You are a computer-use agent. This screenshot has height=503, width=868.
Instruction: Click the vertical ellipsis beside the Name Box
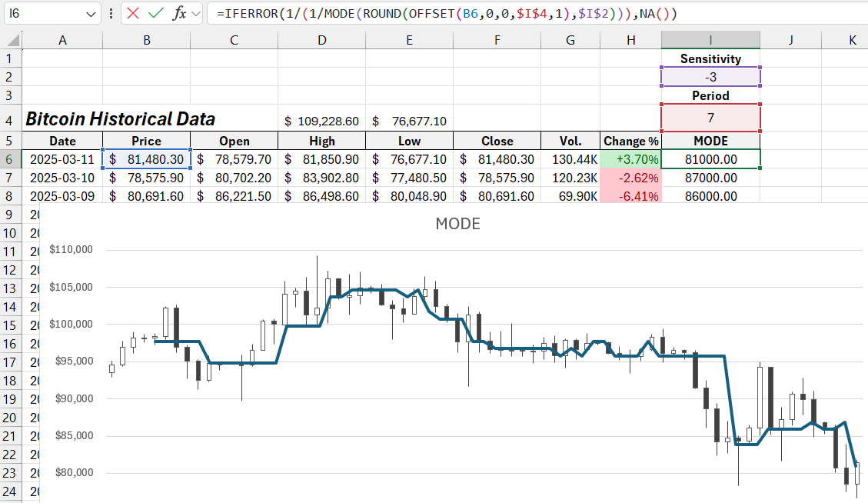pos(111,13)
